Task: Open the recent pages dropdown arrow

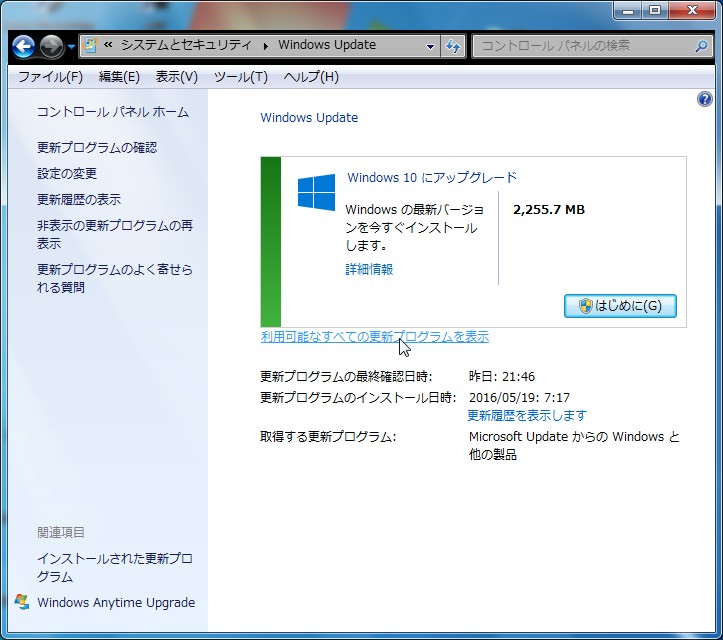Action: 71,47
